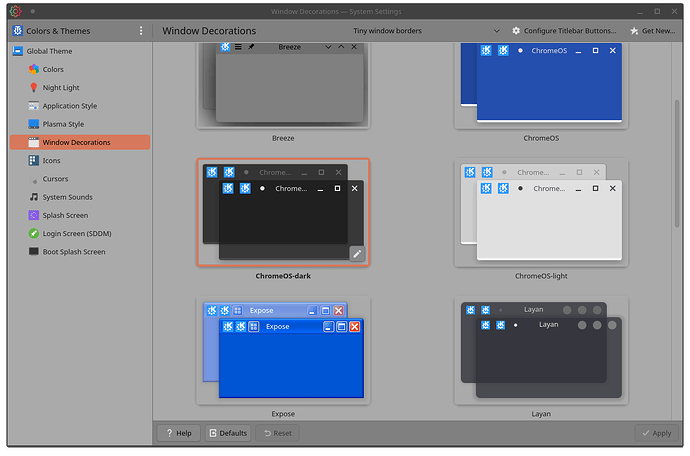Viewport: 690px width, 456px height.
Task: Open Application Style in the sidebar
Action: [69, 106]
